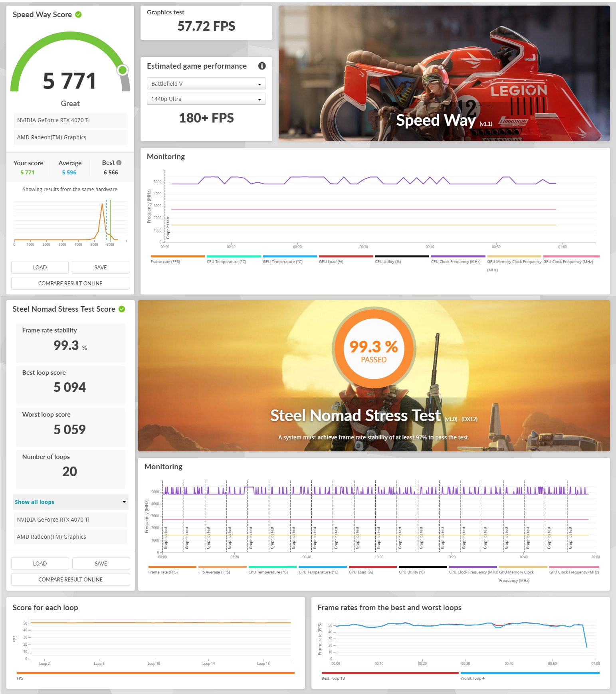Click SAVE in the Speed Way panel

(x=101, y=267)
